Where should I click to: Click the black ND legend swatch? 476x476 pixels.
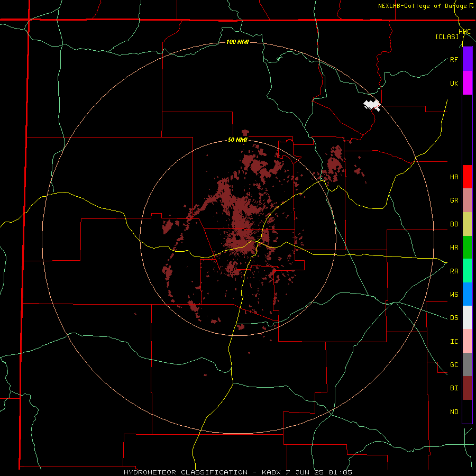click(467, 411)
